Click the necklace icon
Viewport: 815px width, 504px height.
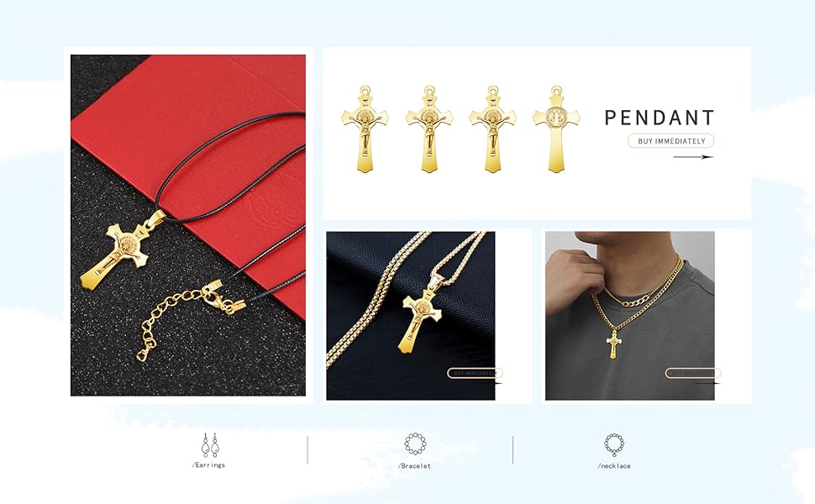pyautogui.click(x=614, y=444)
